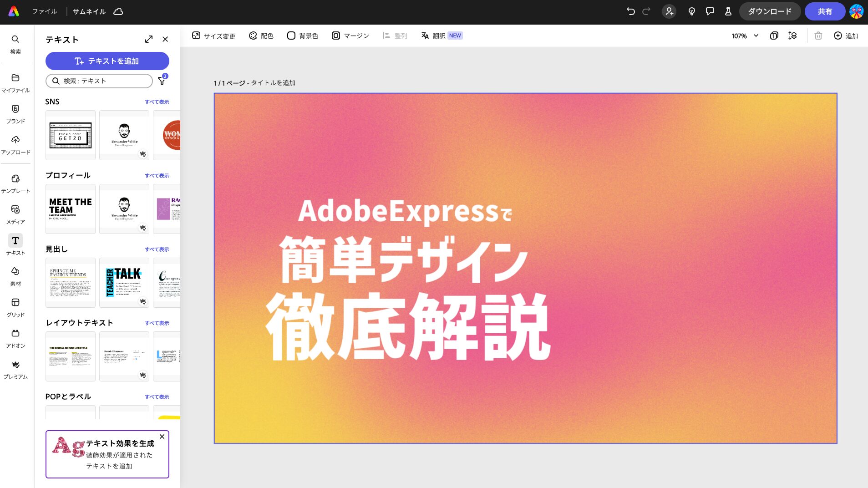Dismiss the テキスト効果を生成 promo card
Viewport: 868px width, 488px height.
[x=162, y=437]
